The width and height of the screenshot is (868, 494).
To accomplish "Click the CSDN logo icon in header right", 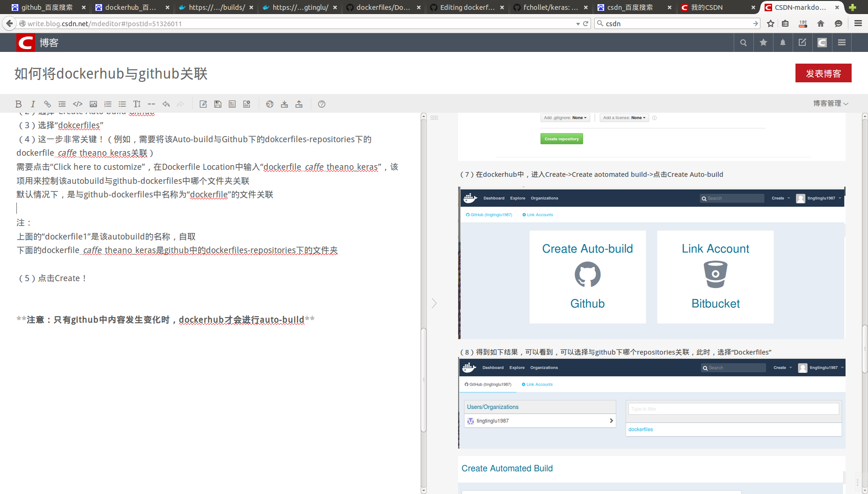I will click(822, 43).
